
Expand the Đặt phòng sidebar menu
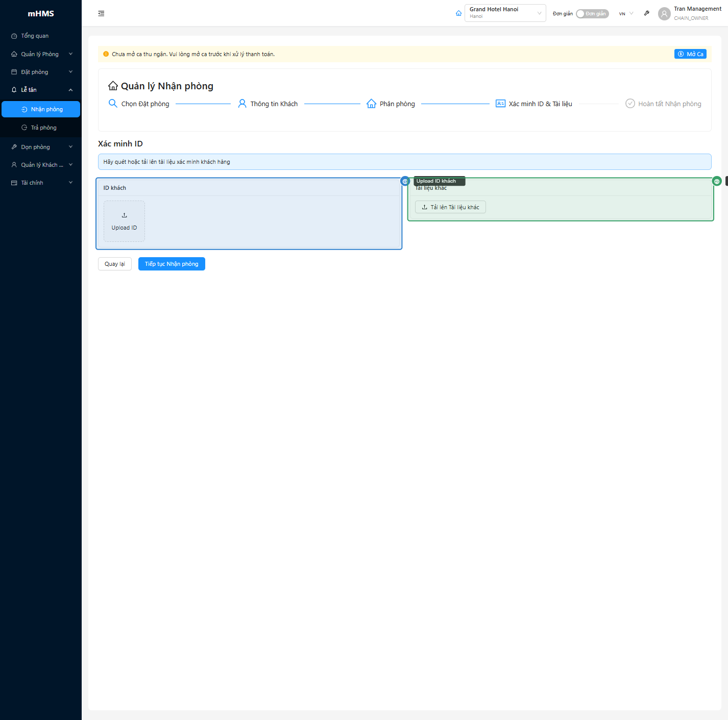(x=41, y=72)
